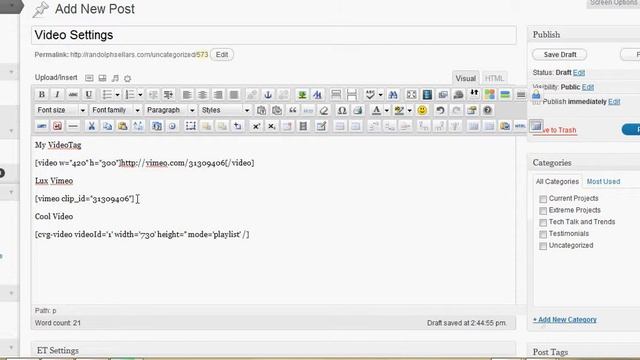Screen dimensions: 640x360
Task: Insert an image with tree icon
Action: coord(302,95)
